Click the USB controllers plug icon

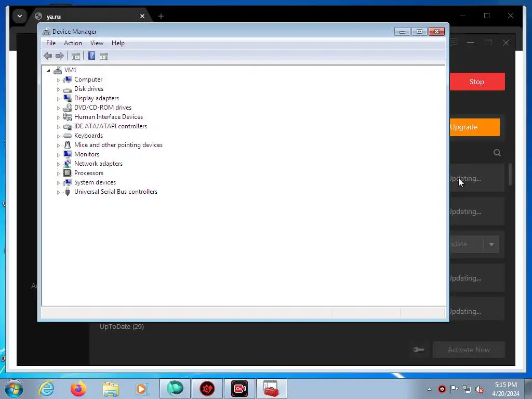click(x=68, y=192)
